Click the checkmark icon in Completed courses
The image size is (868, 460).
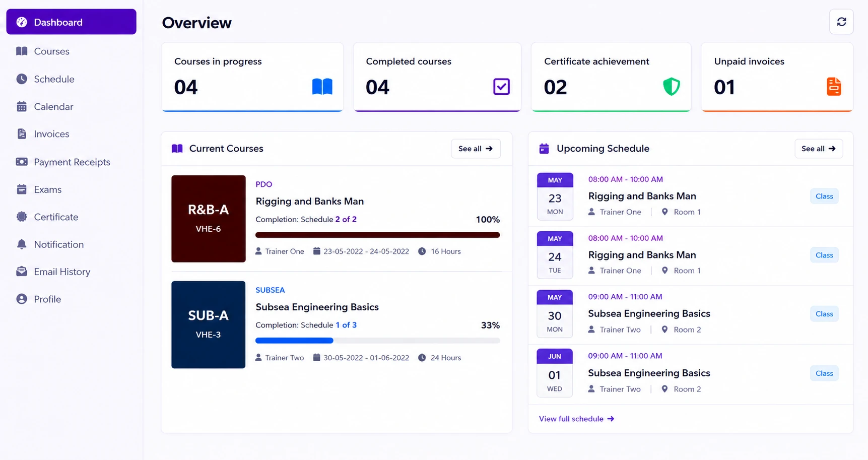(501, 87)
